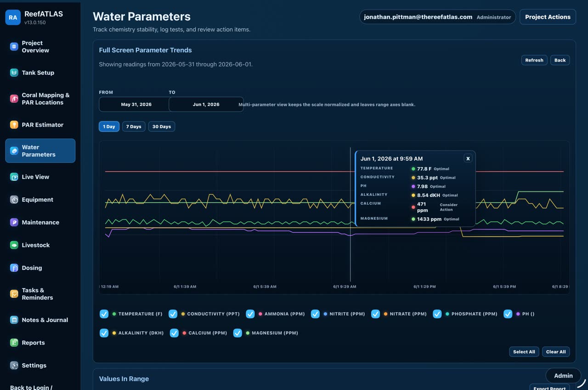
Task: Toggle Calcium (PPM) checkbox
Action: click(174, 333)
